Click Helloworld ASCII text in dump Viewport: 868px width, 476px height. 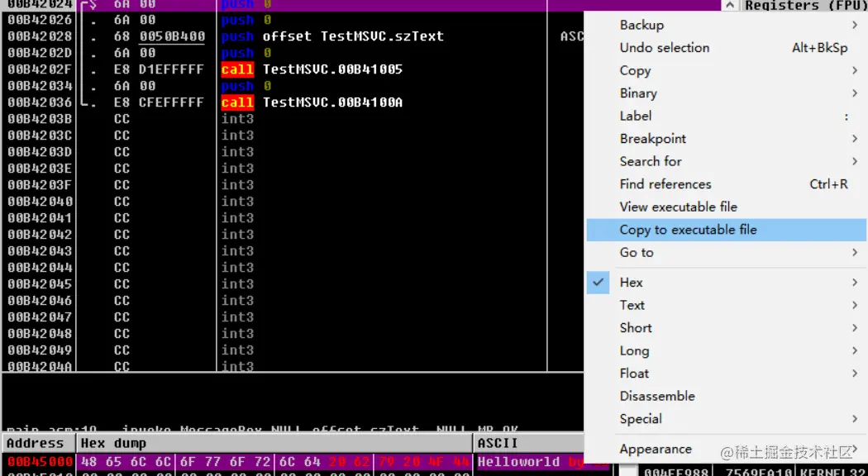pyautogui.click(x=518, y=462)
